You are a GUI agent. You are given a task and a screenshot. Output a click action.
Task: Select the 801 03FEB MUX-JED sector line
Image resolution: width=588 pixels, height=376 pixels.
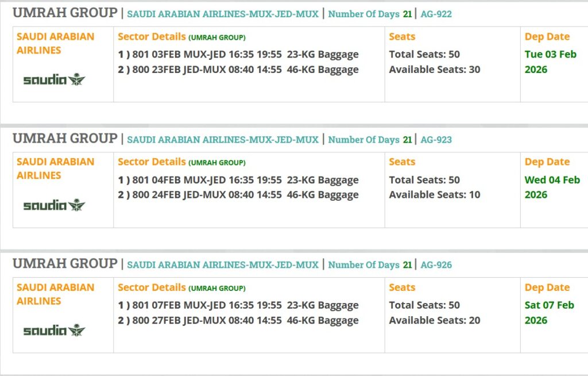(x=238, y=55)
